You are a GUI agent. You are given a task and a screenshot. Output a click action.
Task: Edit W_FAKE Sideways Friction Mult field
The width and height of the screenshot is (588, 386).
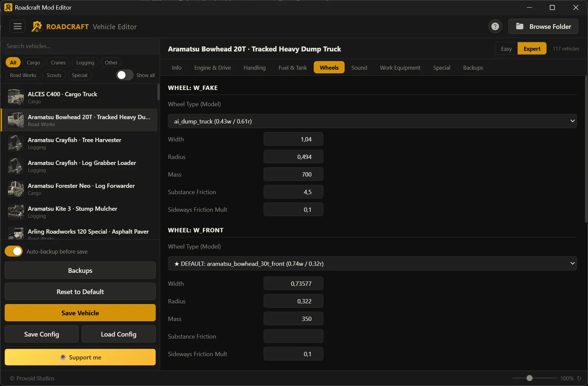click(293, 209)
